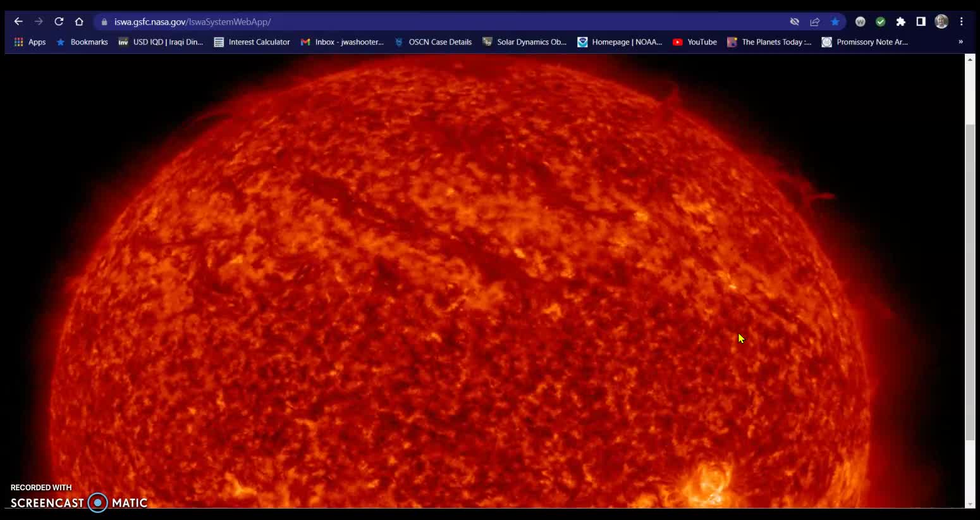Open the round W extension icon

click(861, 22)
